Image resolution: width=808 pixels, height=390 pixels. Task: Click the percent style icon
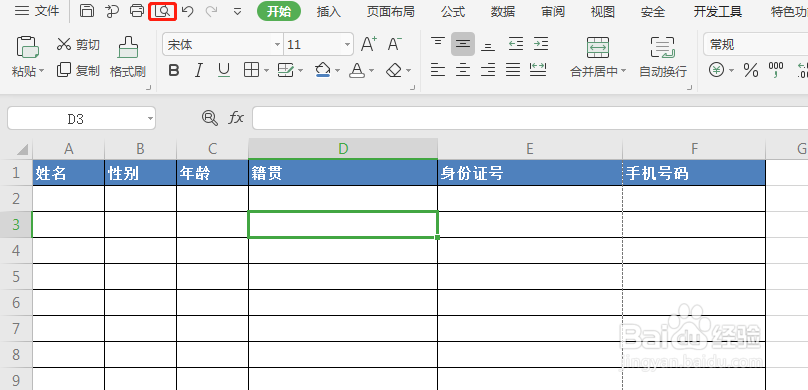(x=751, y=70)
